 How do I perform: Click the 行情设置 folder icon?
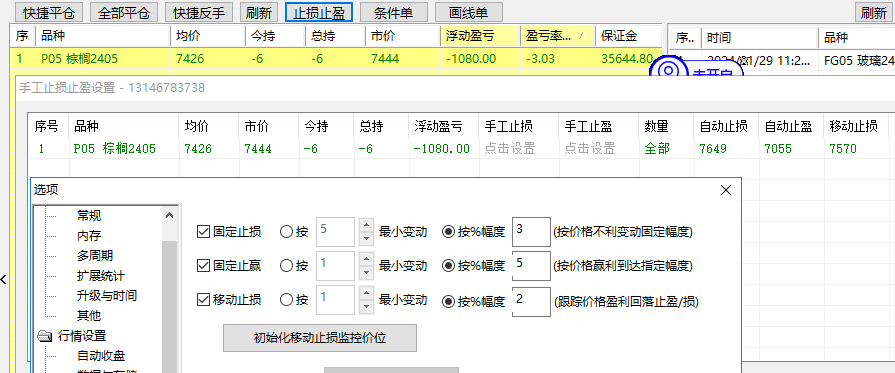(x=45, y=336)
